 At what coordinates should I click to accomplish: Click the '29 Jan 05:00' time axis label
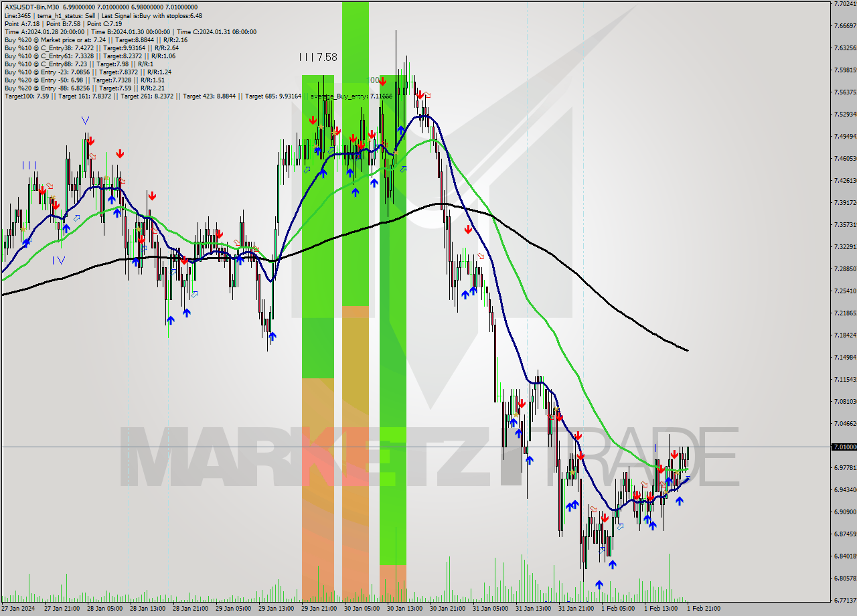coord(232,609)
